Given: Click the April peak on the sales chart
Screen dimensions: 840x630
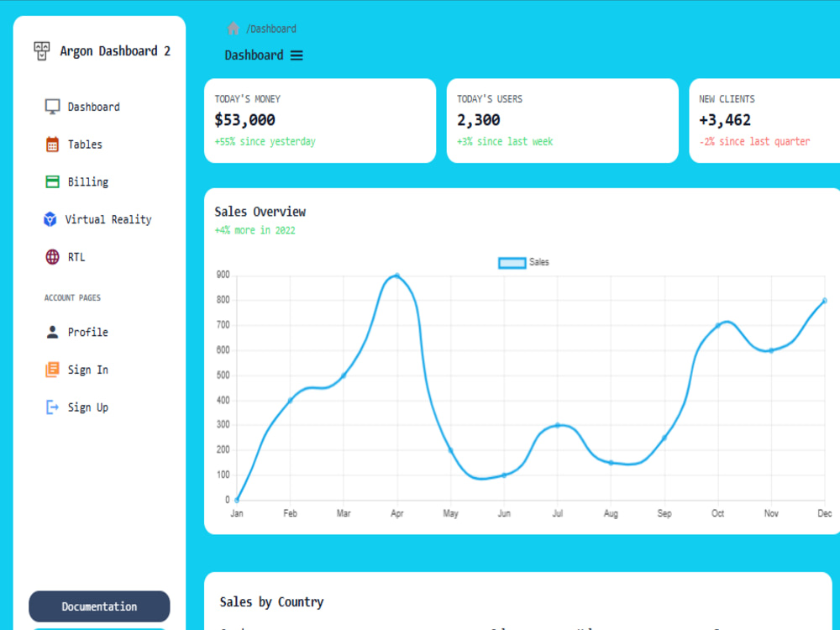Looking at the screenshot, I should pos(396,275).
